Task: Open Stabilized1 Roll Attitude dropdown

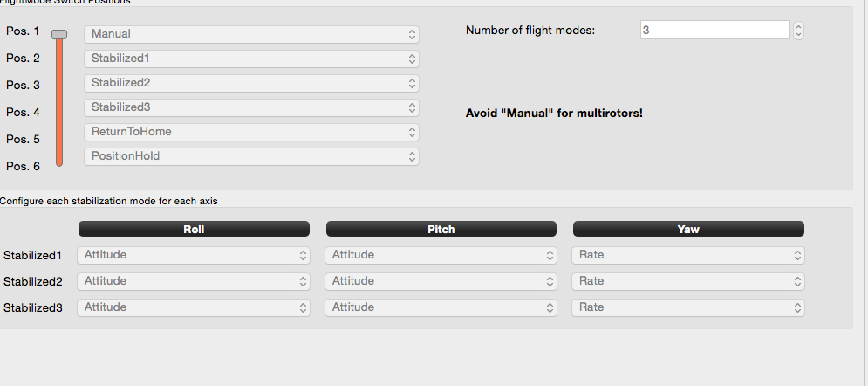Action: click(194, 255)
